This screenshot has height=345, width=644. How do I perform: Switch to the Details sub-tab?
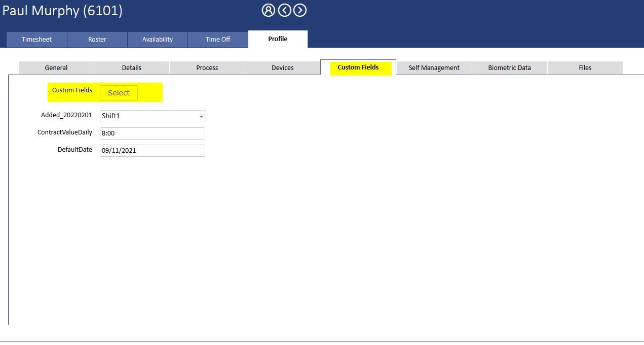point(131,68)
